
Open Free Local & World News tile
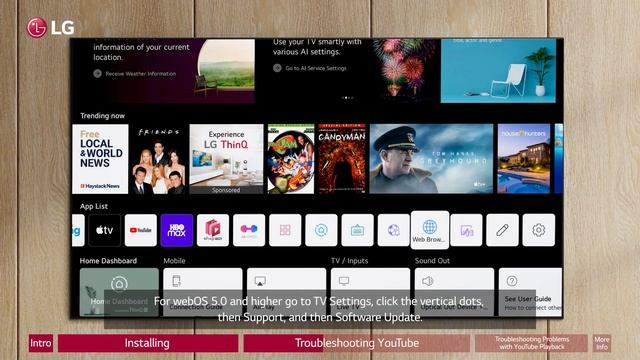100,159
